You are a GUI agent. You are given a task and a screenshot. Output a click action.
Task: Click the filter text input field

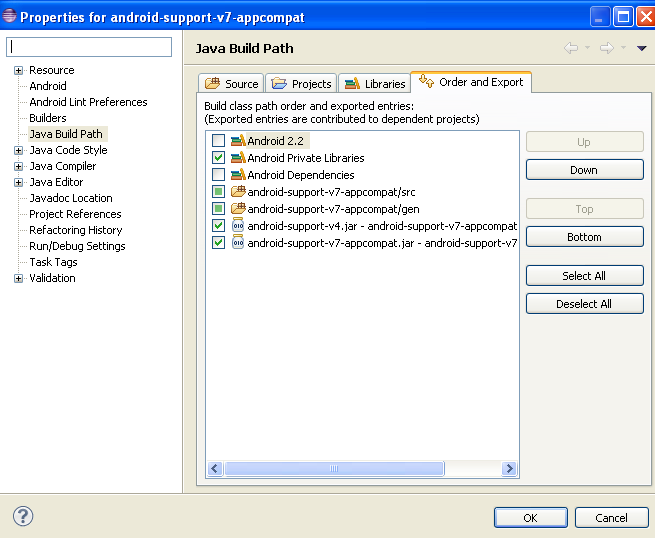click(89, 47)
